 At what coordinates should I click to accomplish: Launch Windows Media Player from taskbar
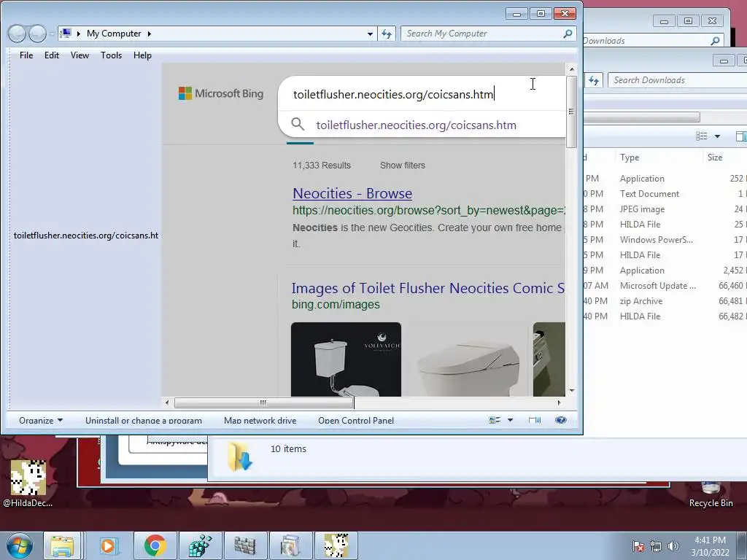pyautogui.click(x=108, y=545)
